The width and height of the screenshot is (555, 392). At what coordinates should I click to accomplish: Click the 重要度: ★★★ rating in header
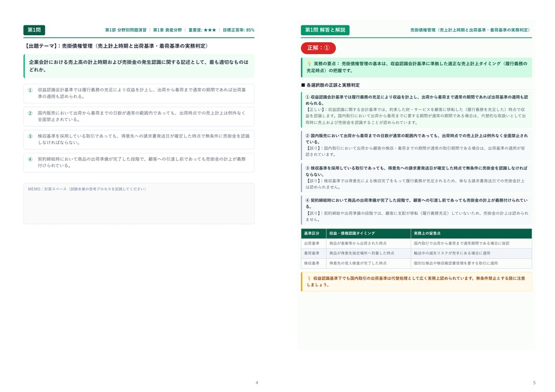click(202, 30)
